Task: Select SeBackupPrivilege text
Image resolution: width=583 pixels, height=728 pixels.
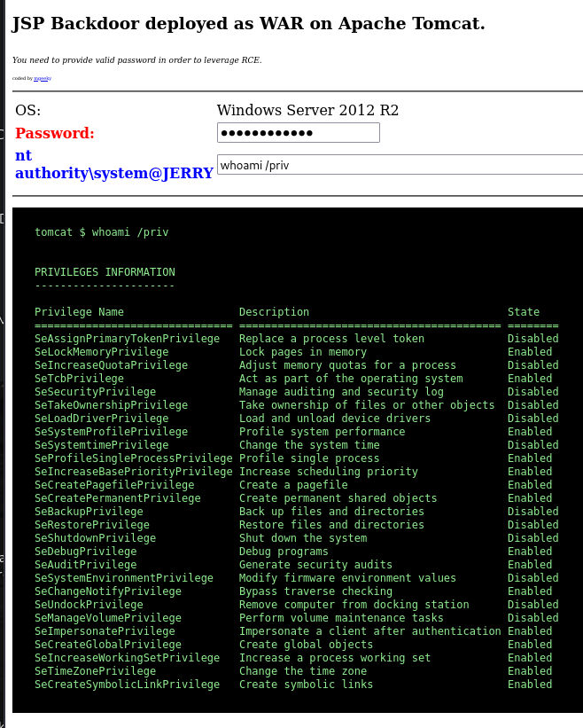Action: [x=89, y=512]
